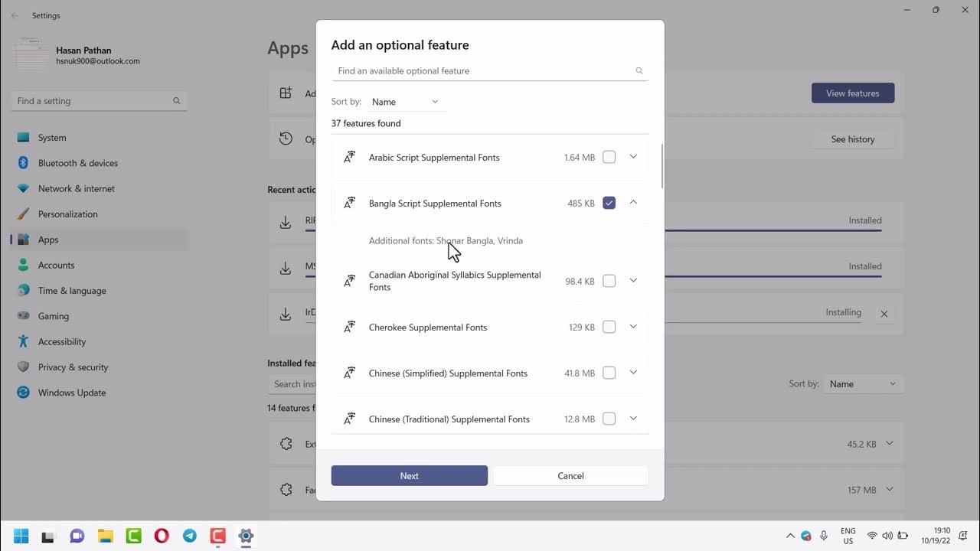This screenshot has width=980, height=551.
Task: Click the Accessibility icon in the sidebar
Action: click(x=23, y=341)
